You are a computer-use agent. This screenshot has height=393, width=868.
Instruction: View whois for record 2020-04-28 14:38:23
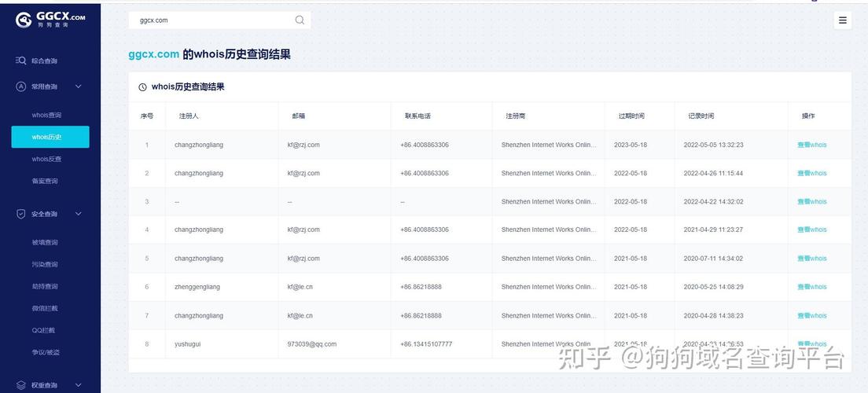coord(811,315)
